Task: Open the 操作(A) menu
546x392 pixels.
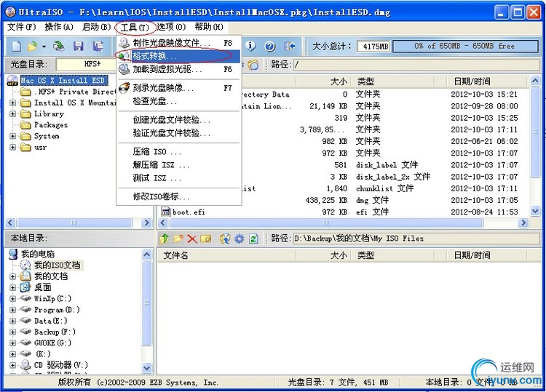Action: click(59, 27)
